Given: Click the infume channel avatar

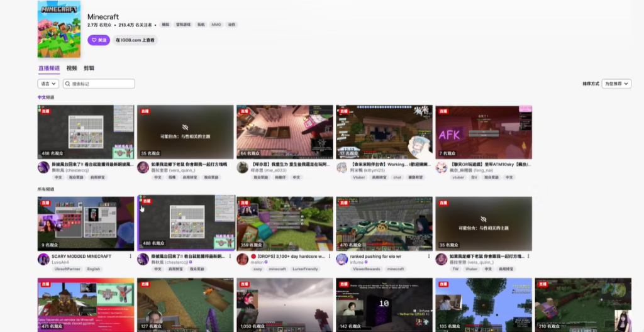Looking at the screenshot, I should point(341,259).
